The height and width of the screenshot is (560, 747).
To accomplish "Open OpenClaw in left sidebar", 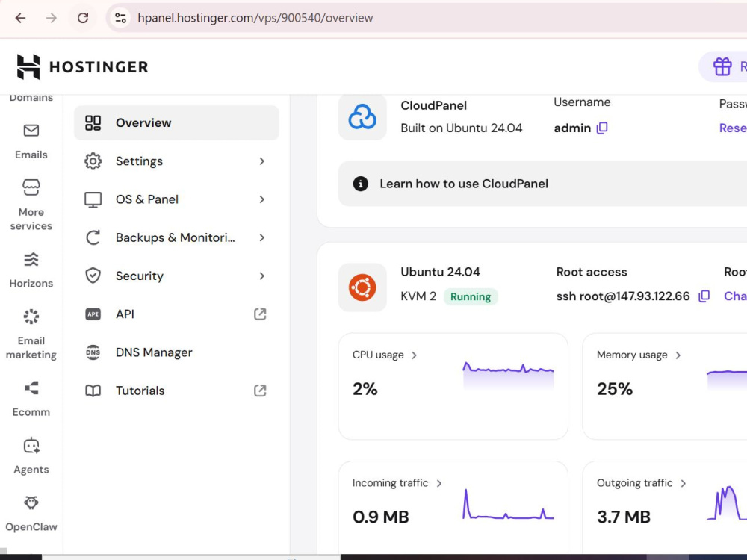I will [31, 514].
